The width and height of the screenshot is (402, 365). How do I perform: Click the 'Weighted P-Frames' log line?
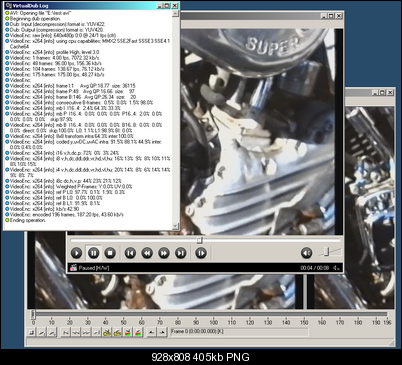(71, 187)
